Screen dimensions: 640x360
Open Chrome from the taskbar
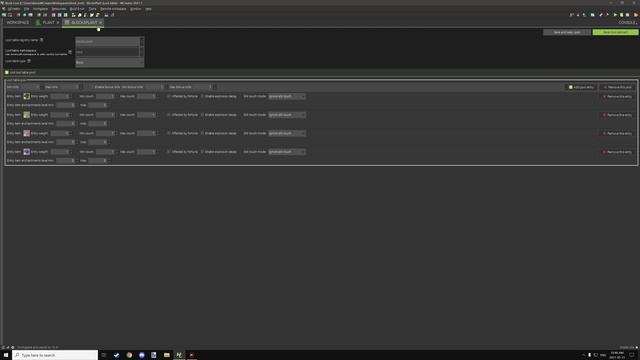click(x=129, y=355)
